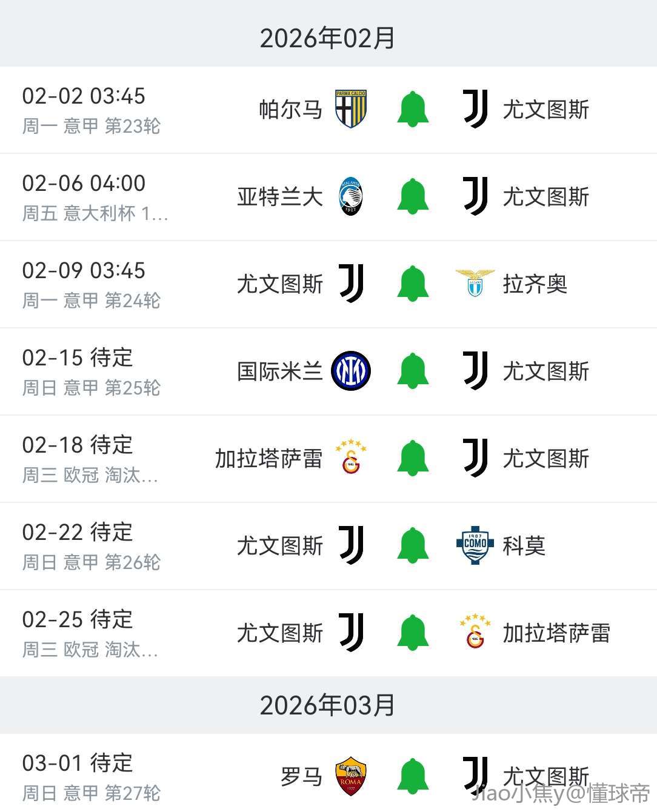The image size is (657, 812).
Task: Open the 国际米兰 team name link
Action: (x=279, y=371)
